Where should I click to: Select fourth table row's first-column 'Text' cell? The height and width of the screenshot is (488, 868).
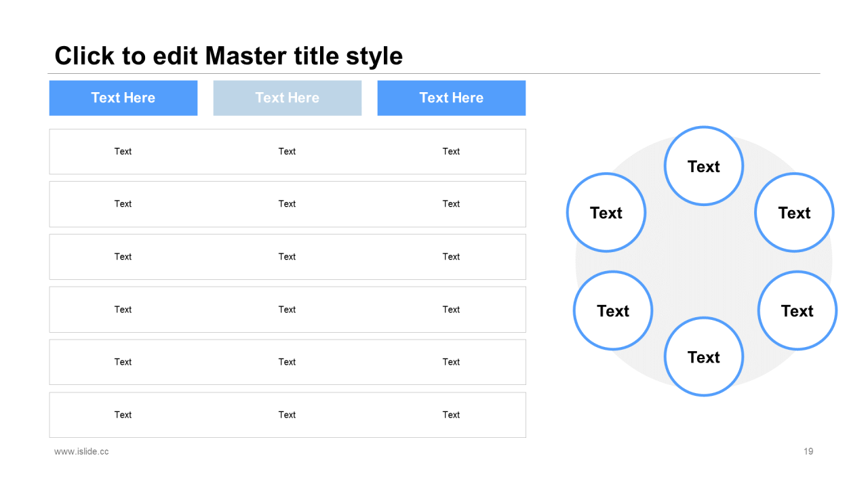tap(123, 309)
